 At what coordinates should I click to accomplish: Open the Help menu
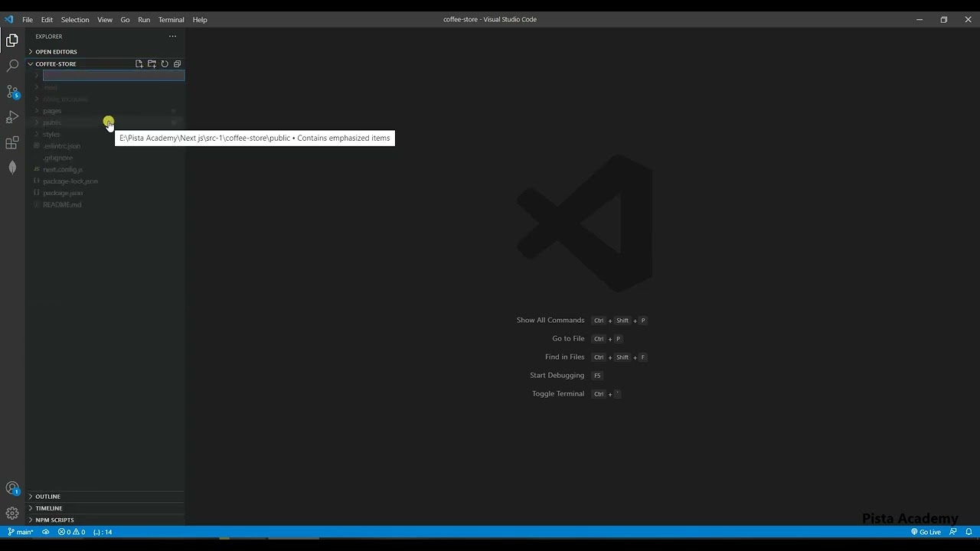coord(200,20)
